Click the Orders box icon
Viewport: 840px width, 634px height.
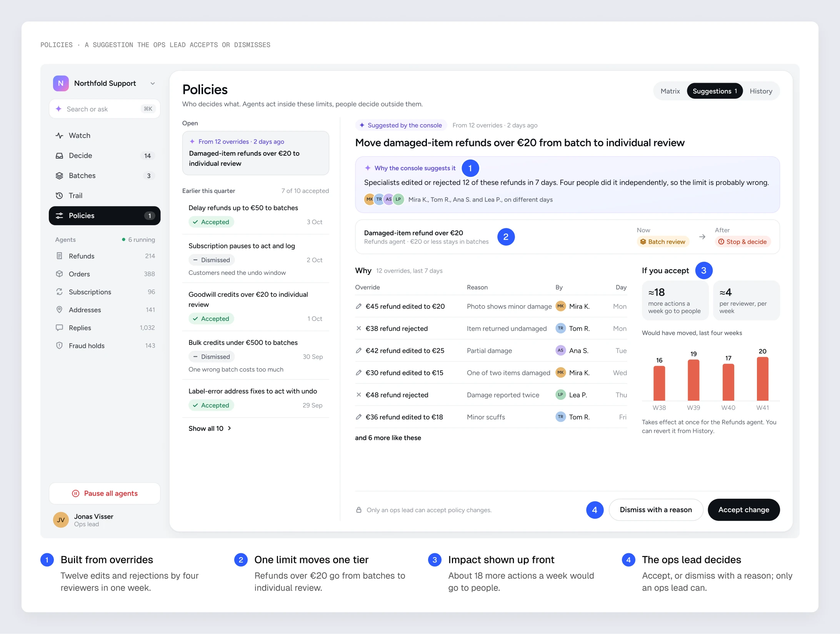point(59,274)
